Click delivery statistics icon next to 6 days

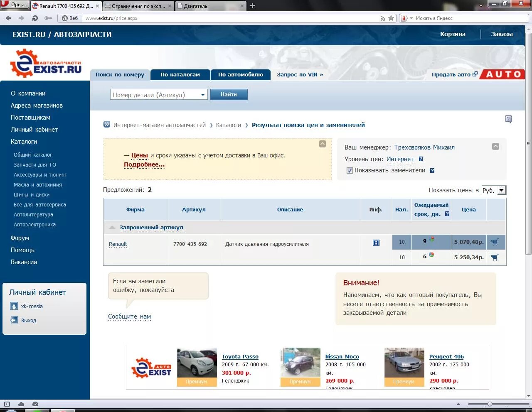pyautogui.click(x=431, y=255)
